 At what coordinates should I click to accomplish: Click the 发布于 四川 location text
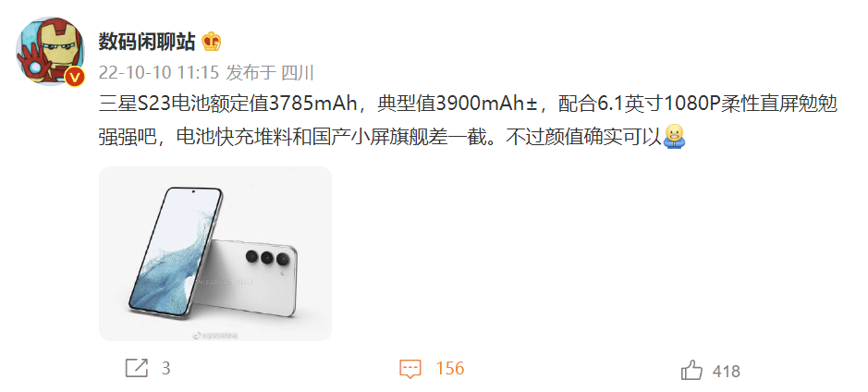point(270,72)
